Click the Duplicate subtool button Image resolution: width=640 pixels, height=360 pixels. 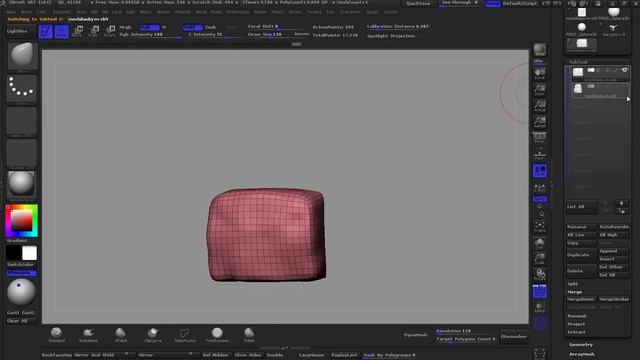[x=581, y=255]
